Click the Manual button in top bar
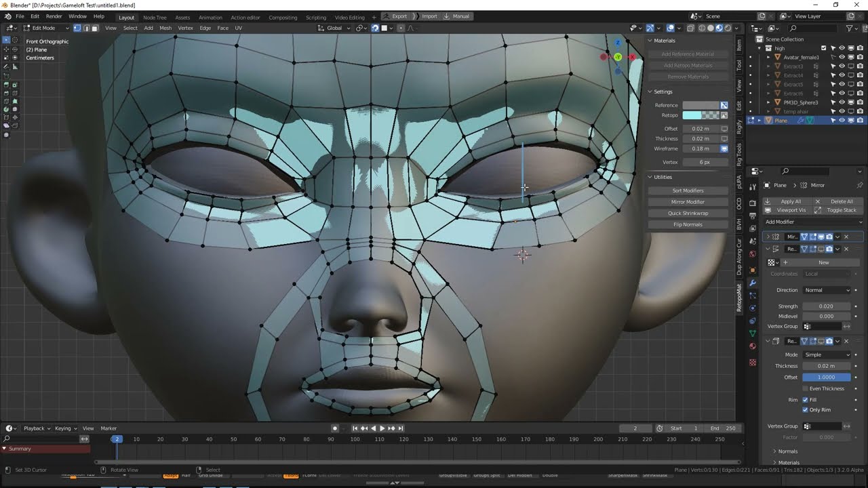Image resolution: width=868 pixels, height=488 pixels. coord(456,16)
